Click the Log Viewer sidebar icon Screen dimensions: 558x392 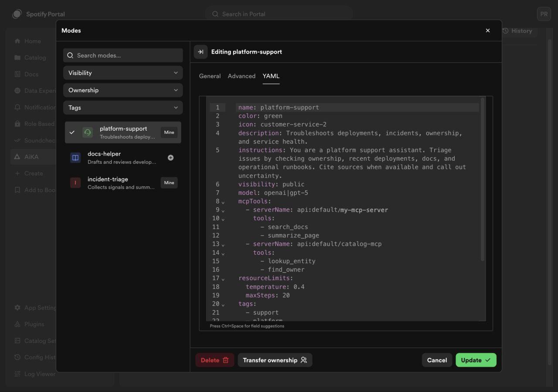coord(17,374)
